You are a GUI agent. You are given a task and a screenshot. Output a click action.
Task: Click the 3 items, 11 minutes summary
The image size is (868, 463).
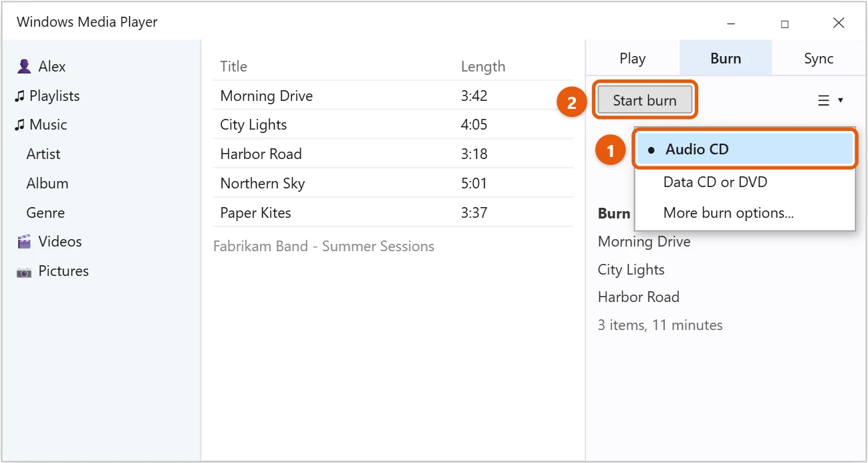click(660, 325)
